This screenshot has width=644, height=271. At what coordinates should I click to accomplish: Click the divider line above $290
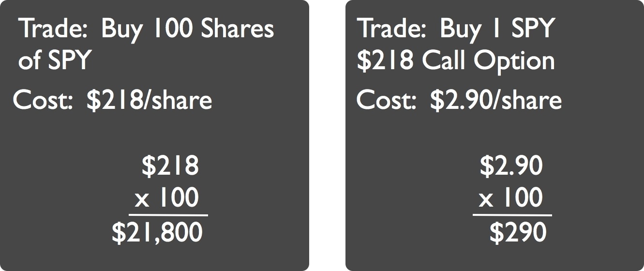click(x=512, y=215)
